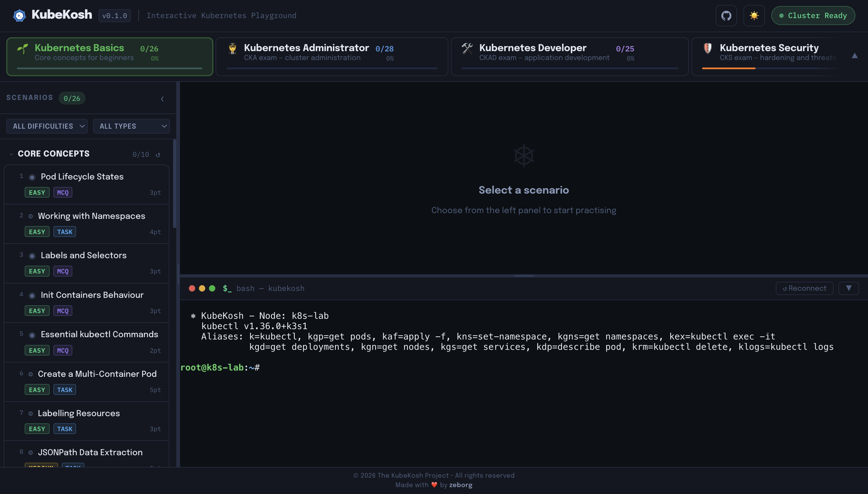Click the tools icon on Kubernetes Developer
868x494 pixels.
[467, 49]
